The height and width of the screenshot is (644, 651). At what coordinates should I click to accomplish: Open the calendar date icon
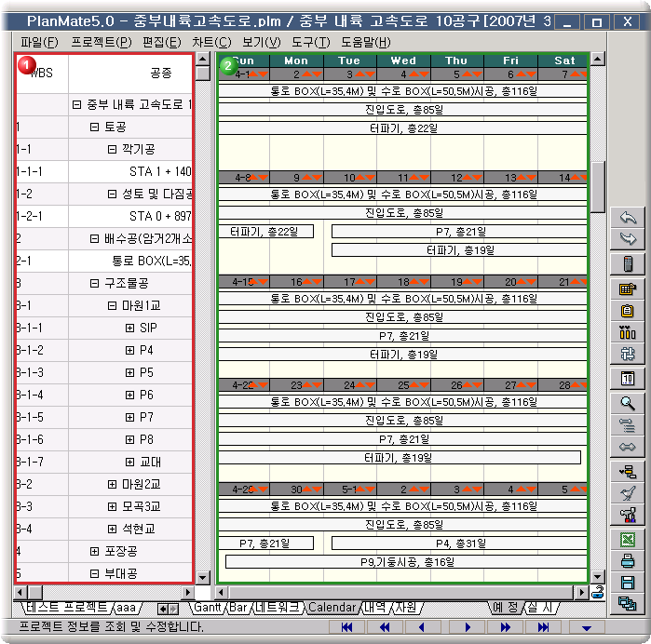(627, 379)
